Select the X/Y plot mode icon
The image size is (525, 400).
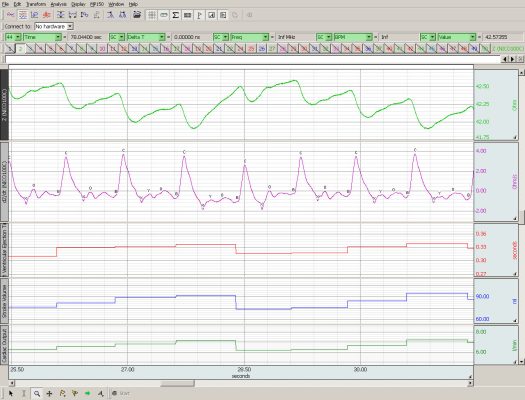[x=34, y=15]
